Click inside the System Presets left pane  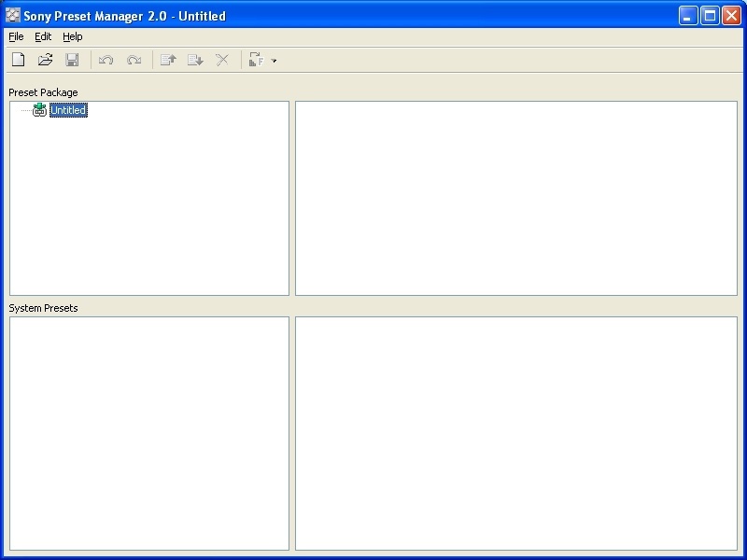click(149, 433)
